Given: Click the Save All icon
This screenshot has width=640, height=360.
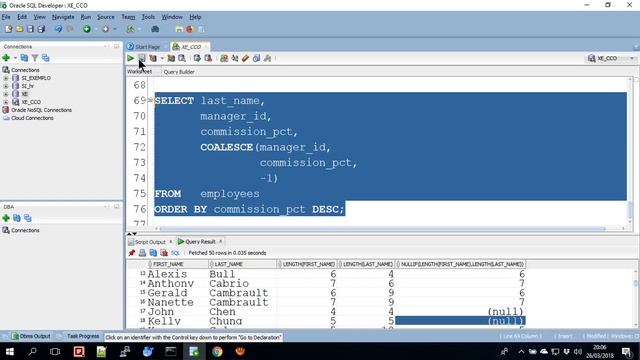Looking at the screenshot, I should point(41,29).
